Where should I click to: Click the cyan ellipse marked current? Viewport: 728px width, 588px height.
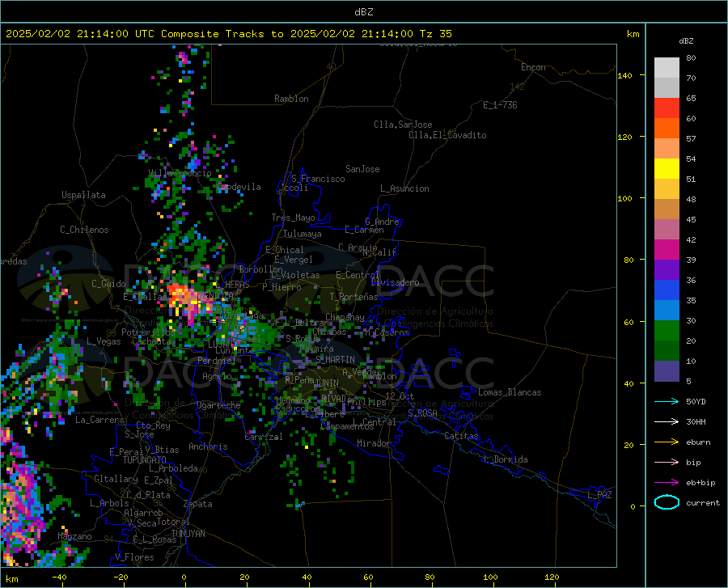[667, 502]
